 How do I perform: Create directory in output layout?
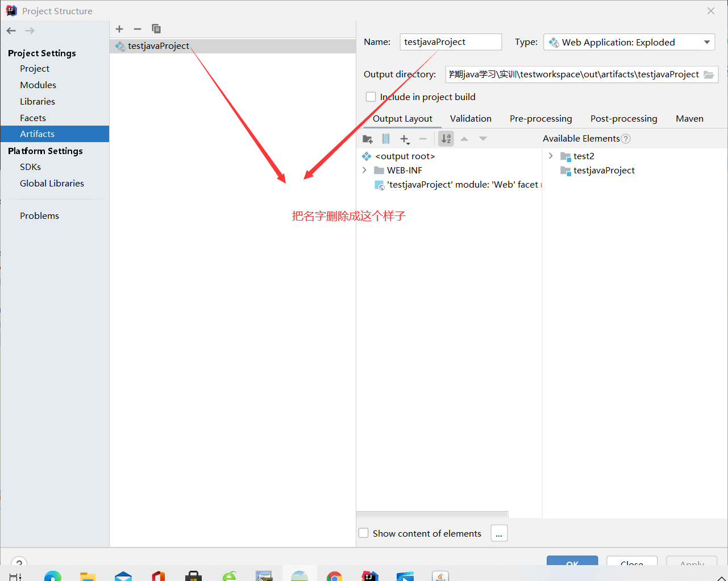point(368,139)
